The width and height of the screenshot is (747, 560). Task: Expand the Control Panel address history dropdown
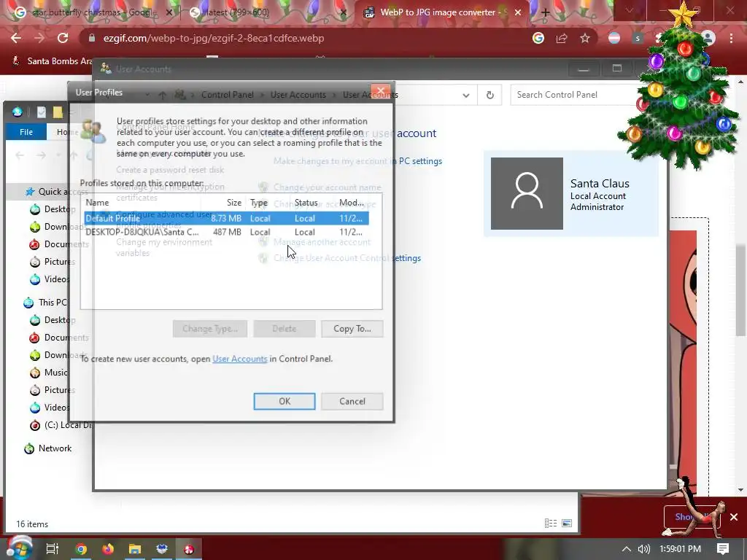466,95
